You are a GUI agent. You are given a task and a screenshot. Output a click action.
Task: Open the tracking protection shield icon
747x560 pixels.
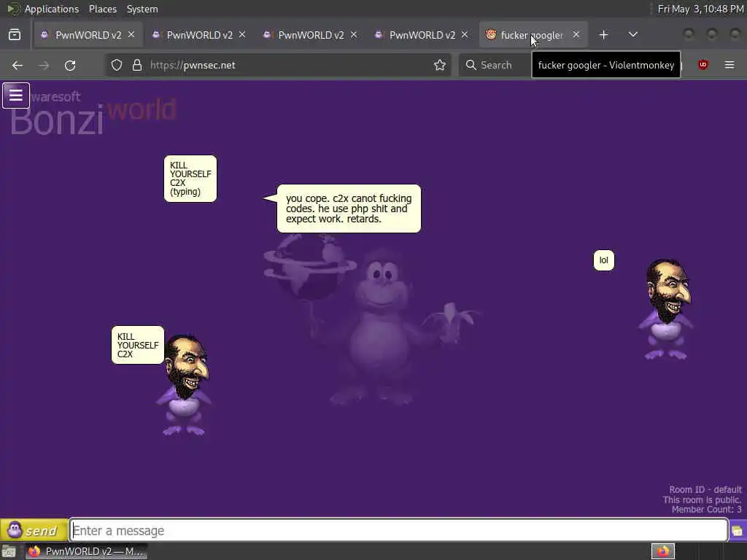(x=117, y=65)
